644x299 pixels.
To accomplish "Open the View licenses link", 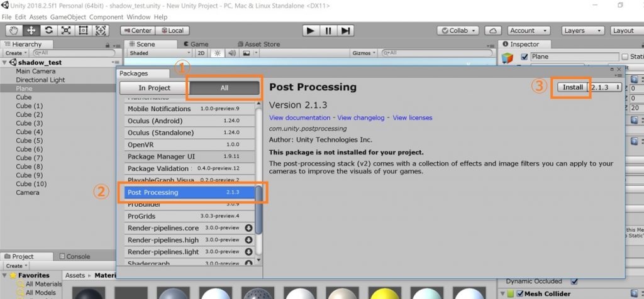I will (413, 117).
